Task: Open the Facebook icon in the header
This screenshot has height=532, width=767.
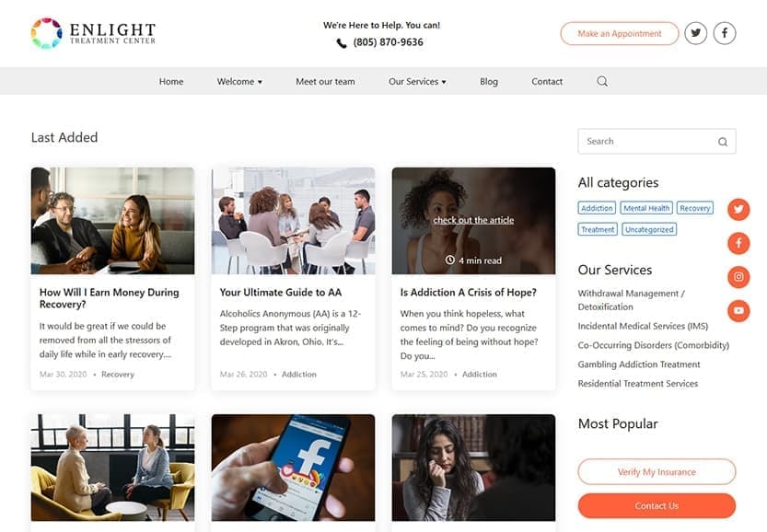Action: point(725,33)
